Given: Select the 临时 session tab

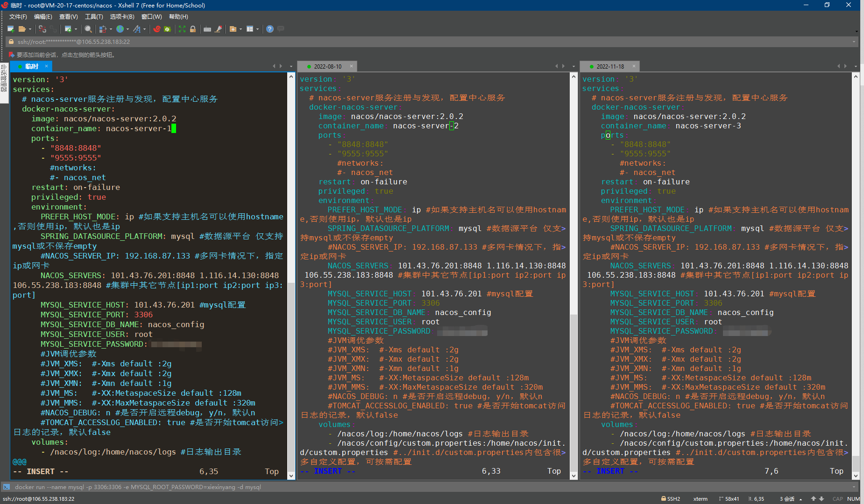Looking at the screenshot, I should click(32, 66).
